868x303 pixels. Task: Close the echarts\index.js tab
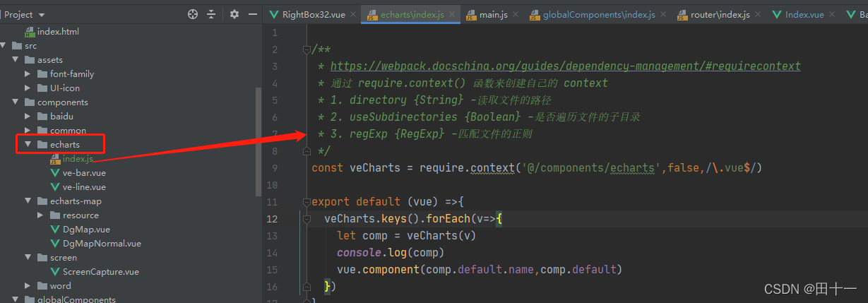pyautogui.click(x=451, y=14)
